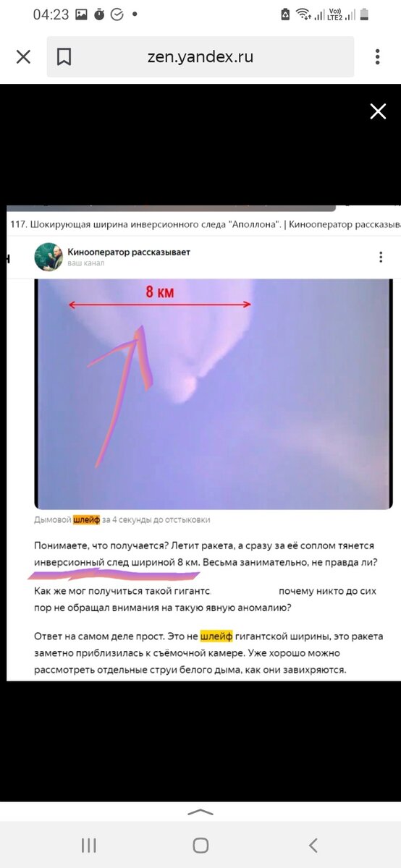This screenshot has width=401, height=868.
Task: Tap the ваш канал label
Action: (x=86, y=263)
